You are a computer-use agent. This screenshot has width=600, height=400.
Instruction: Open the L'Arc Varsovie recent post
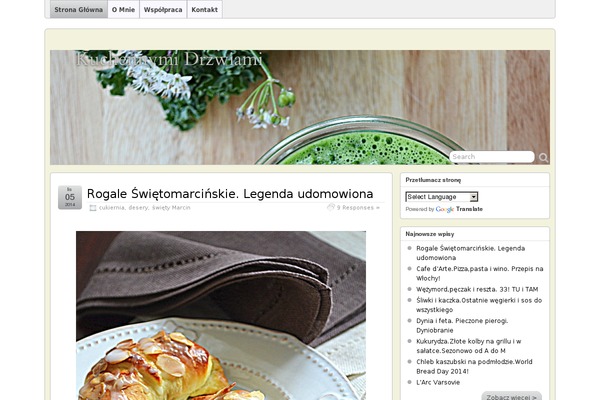point(438,382)
